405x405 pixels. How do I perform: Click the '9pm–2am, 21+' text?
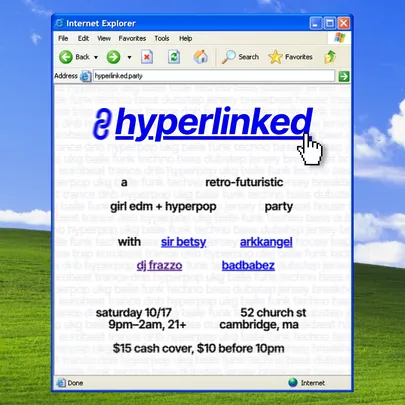(147, 324)
